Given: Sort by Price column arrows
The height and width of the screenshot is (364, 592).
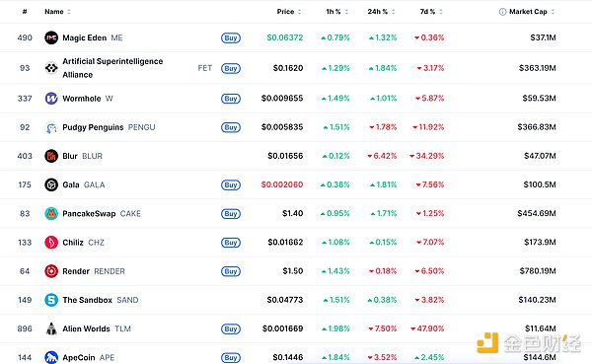Looking at the screenshot, I should 299,12.
